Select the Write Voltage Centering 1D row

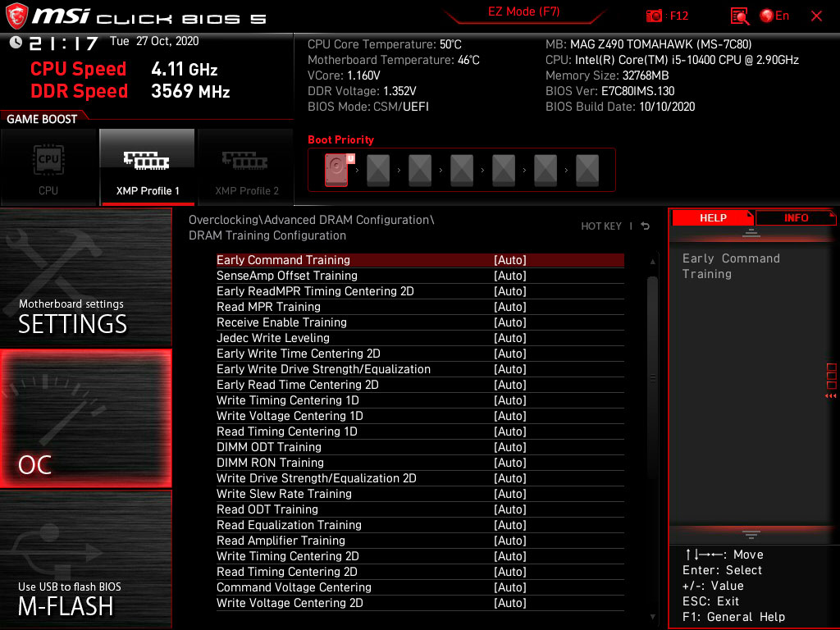420,416
